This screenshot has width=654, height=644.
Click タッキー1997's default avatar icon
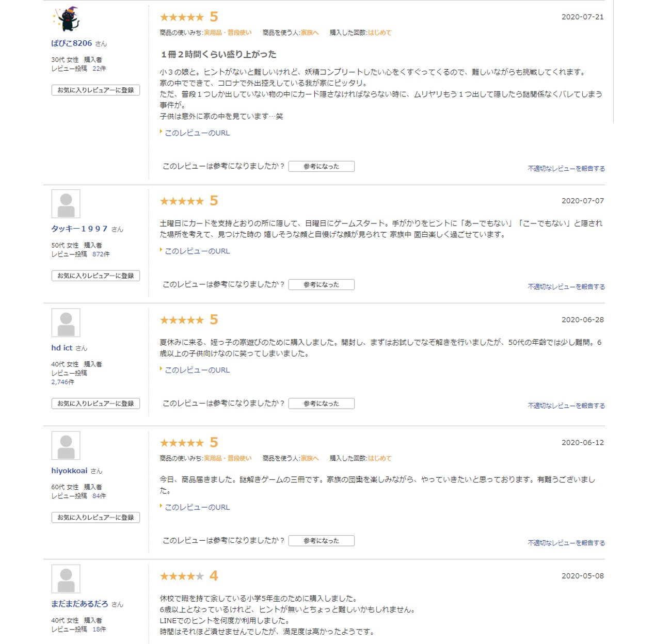pos(66,204)
